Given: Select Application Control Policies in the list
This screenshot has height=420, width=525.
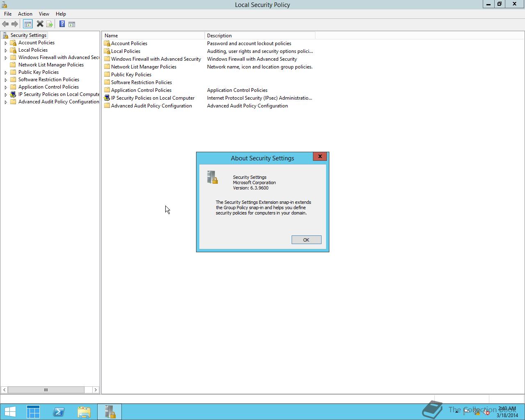Looking at the screenshot, I should pos(141,90).
